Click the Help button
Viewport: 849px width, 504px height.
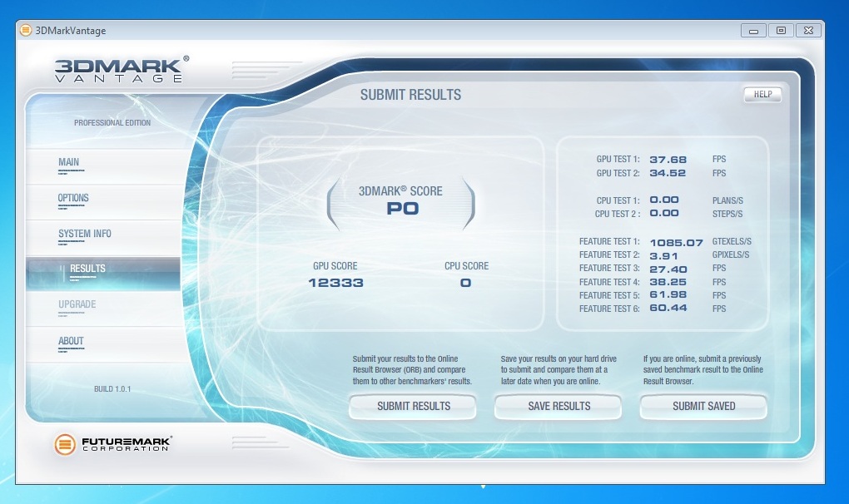(x=762, y=95)
